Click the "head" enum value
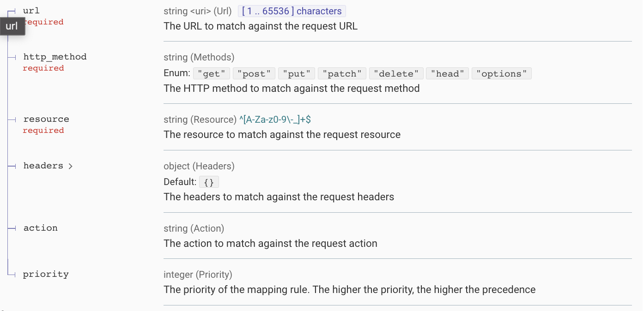 tap(447, 73)
